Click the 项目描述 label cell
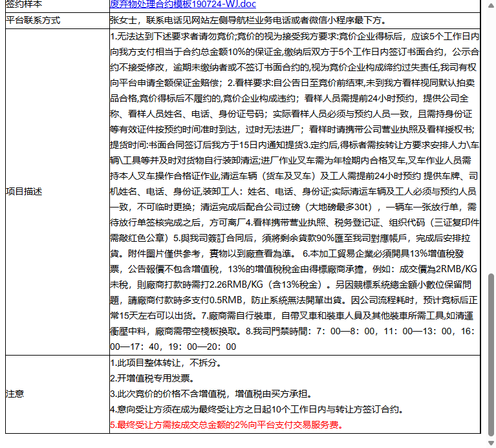The height and width of the screenshot is (448, 496). [x=58, y=192]
